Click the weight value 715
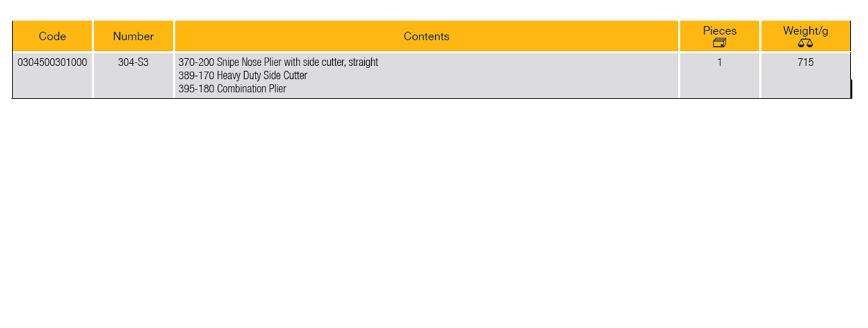Viewport: 868px width, 328px height. tap(805, 62)
